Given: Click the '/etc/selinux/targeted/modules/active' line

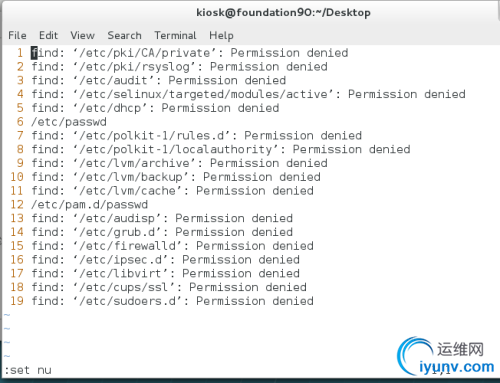Looking at the screenshot, I should 248,95.
